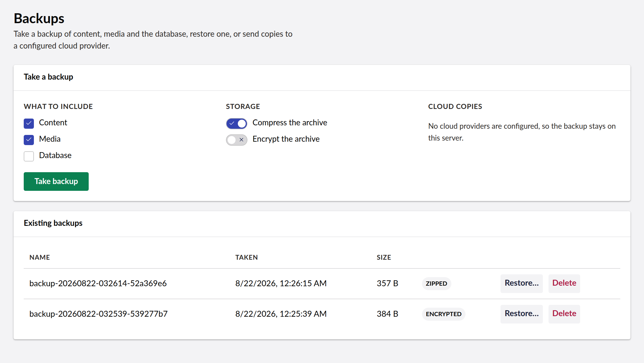Click the WHAT TO INCLUDE heading

[58, 106]
